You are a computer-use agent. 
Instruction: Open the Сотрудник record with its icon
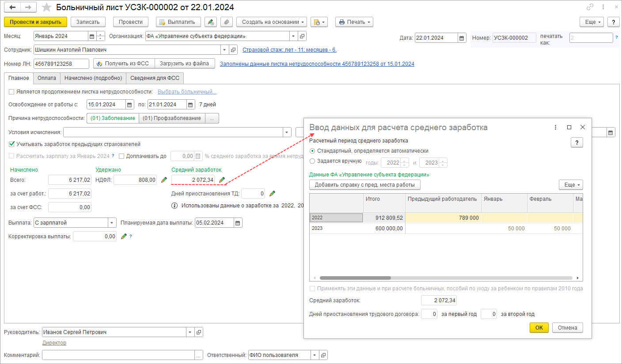[234, 50]
